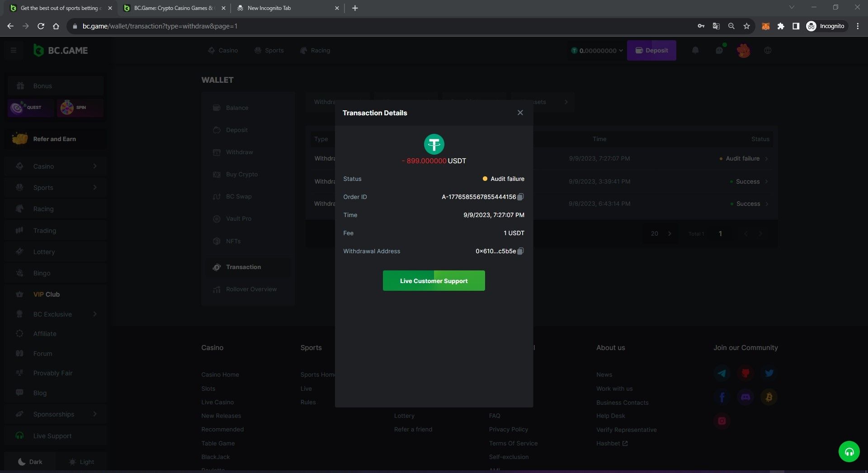Go to BC.GAME home logo
Image resolution: width=868 pixels, height=473 pixels.
(x=61, y=50)
